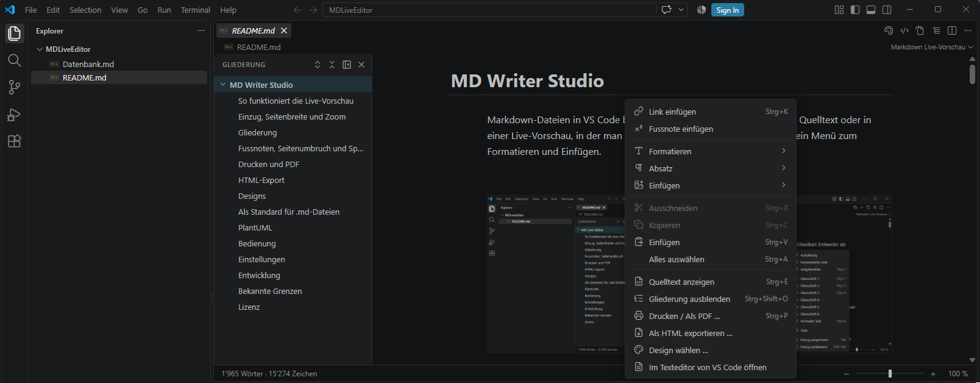Open the Explorer view in activity bar
The image size is (980, 383).
tap(14, 33)
